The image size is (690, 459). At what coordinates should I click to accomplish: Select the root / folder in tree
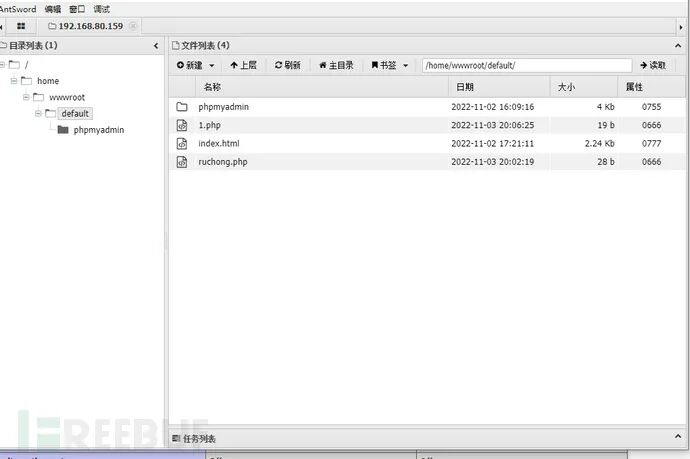point(26,65)
